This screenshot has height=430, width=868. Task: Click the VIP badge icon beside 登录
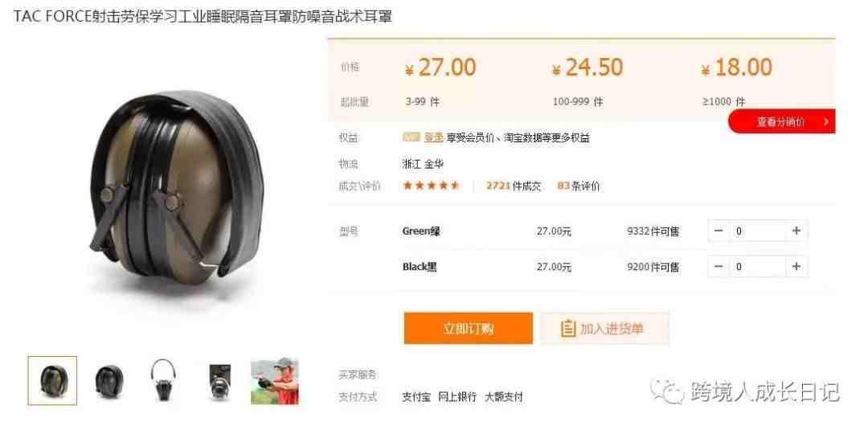point(411,137)
